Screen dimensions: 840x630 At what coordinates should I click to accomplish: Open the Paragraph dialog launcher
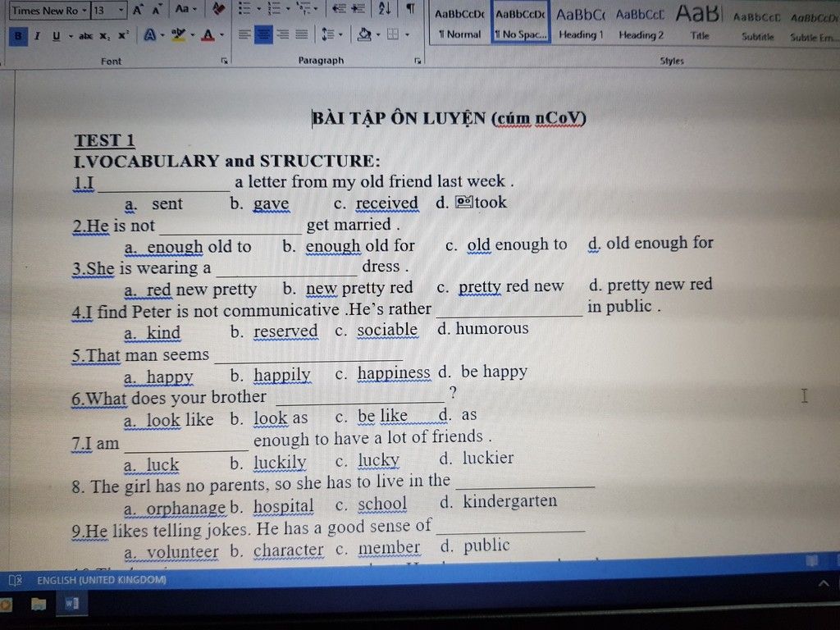click(418, 61)
